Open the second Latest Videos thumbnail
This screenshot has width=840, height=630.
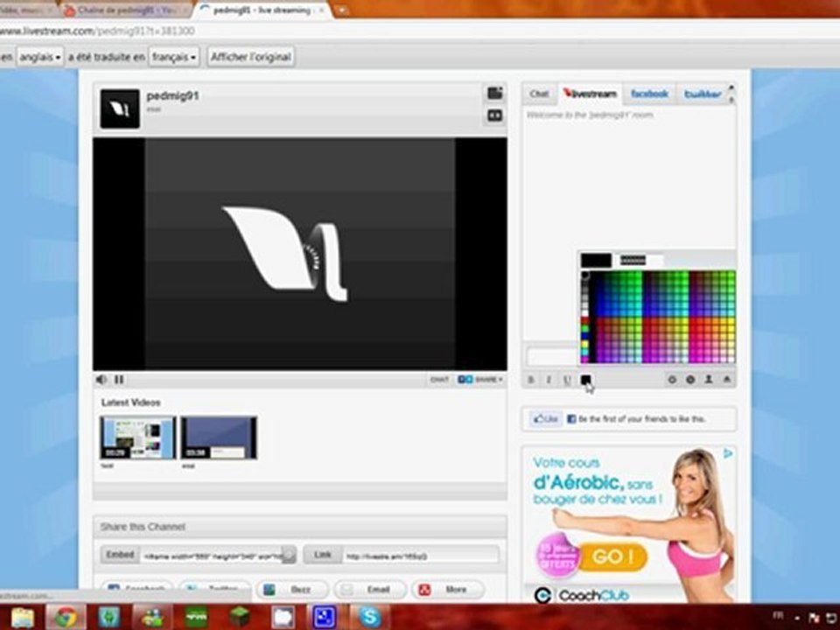pos(219,437)
